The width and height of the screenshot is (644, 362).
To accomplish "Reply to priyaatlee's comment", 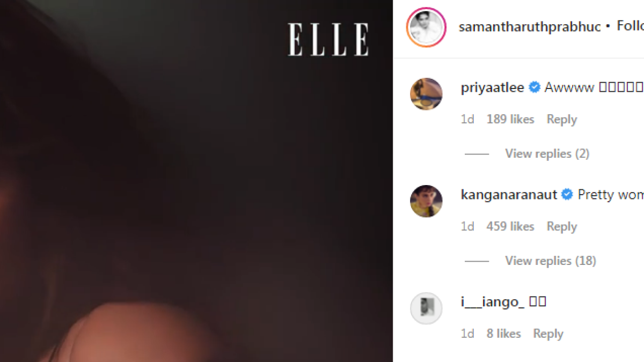I will pyautogui.click(x=561, y=120).
